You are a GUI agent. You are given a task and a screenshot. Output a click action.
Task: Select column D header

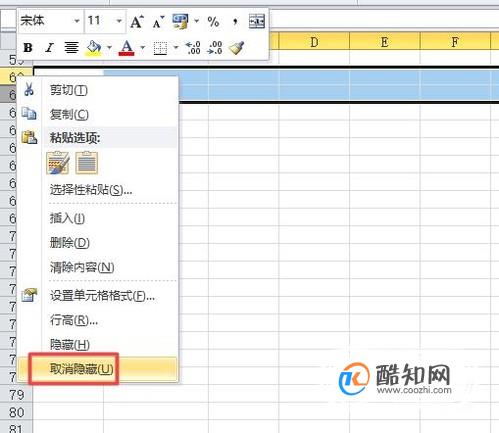[x=314, y=42]
